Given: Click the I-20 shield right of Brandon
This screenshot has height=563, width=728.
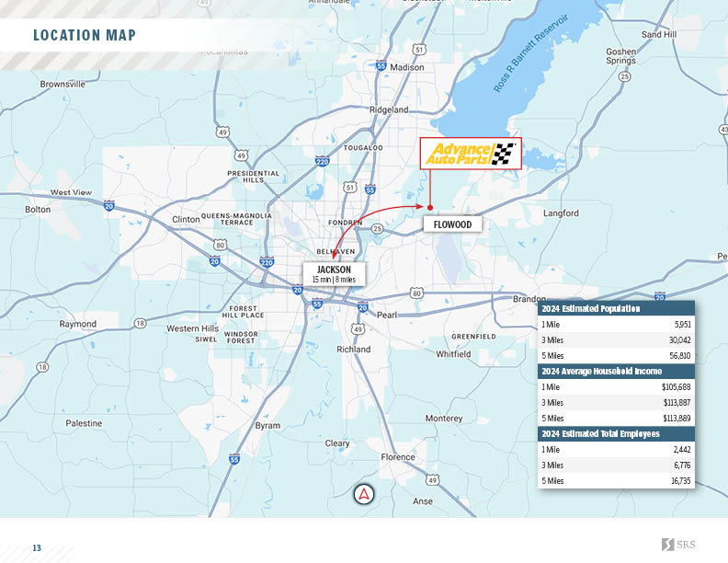Looking at the screenshot, I should (660, 296).
